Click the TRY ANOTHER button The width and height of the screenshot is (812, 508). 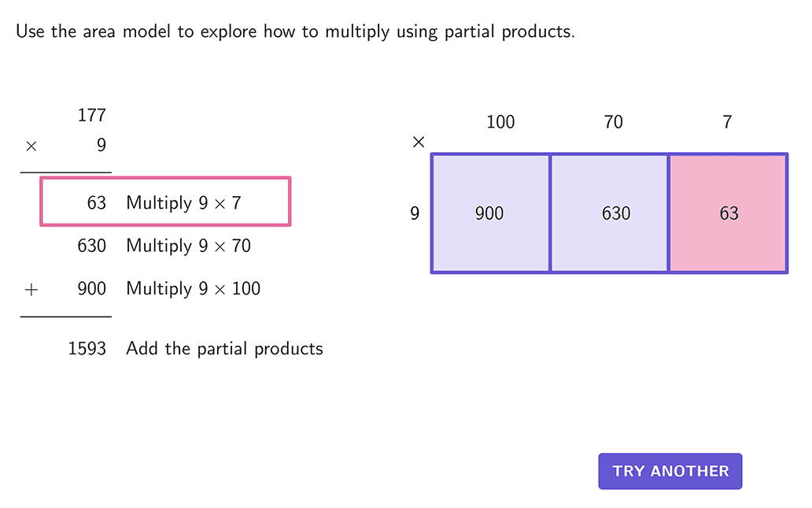click(x=670, y=471)
